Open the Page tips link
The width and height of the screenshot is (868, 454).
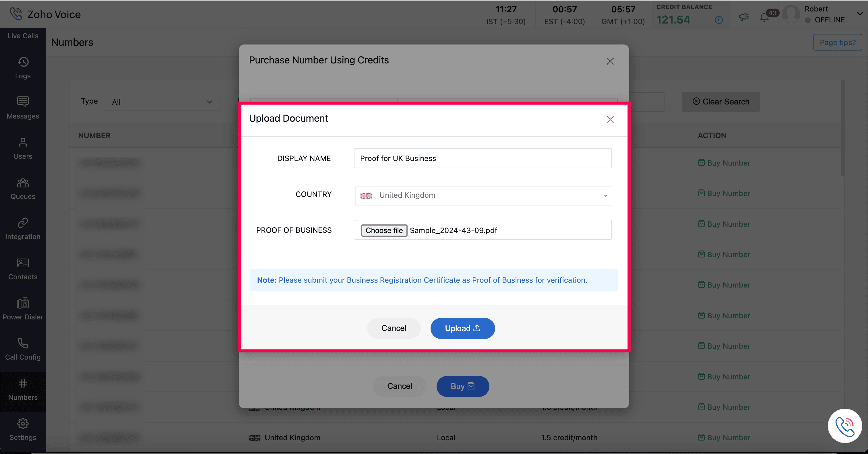(x=837, y=42)
